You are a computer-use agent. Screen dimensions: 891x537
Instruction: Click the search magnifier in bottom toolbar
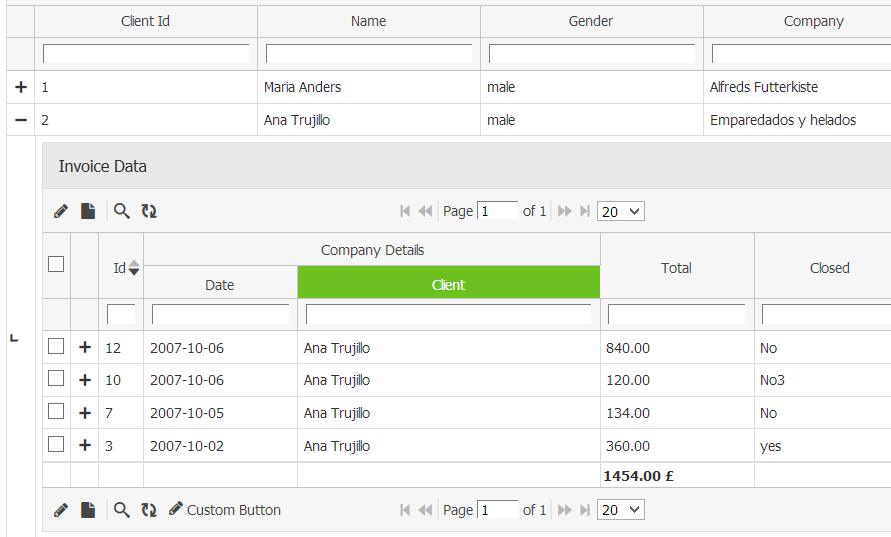122,510
